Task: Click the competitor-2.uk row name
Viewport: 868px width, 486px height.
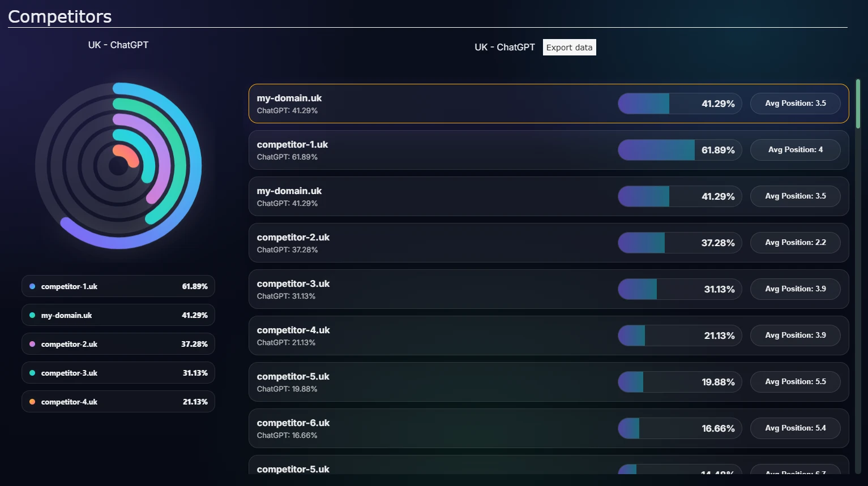Action: [293, 238]
